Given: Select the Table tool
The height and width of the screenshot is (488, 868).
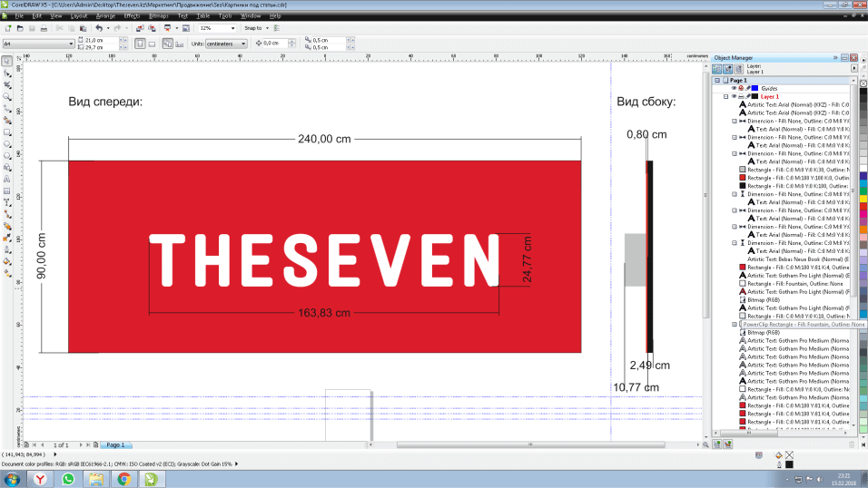Looking at the screenshot, I should click(7, 190).
